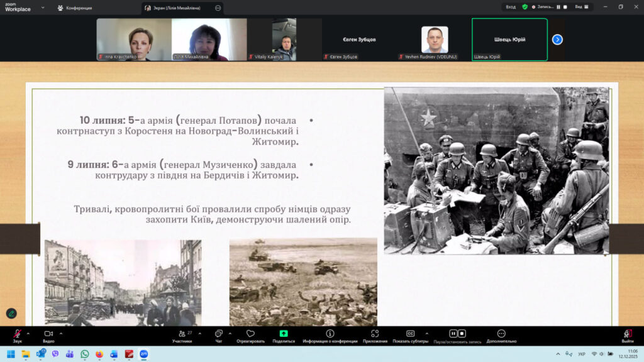This screenshot has width=644, height=362.
Task: Click the green Поделиться share screen icon
Action: 284,334
